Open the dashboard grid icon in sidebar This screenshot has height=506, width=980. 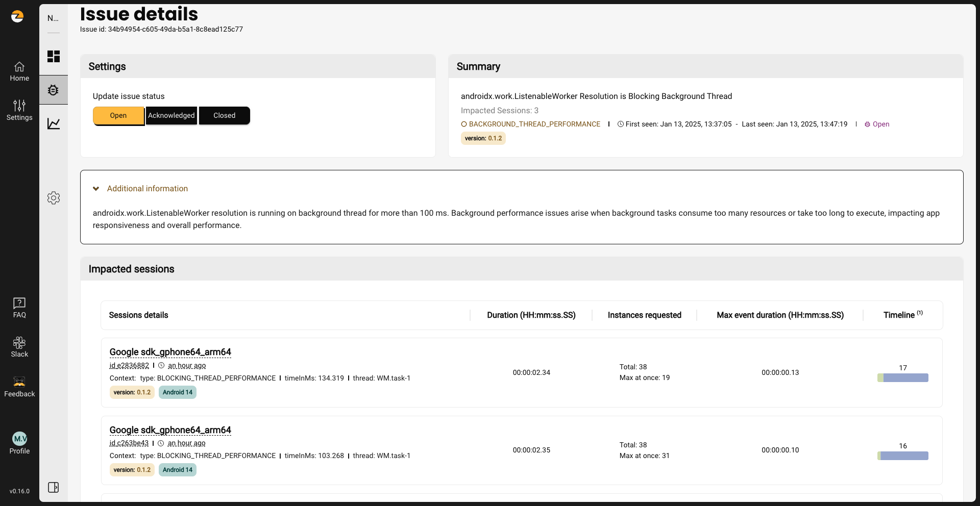(54, 56)
